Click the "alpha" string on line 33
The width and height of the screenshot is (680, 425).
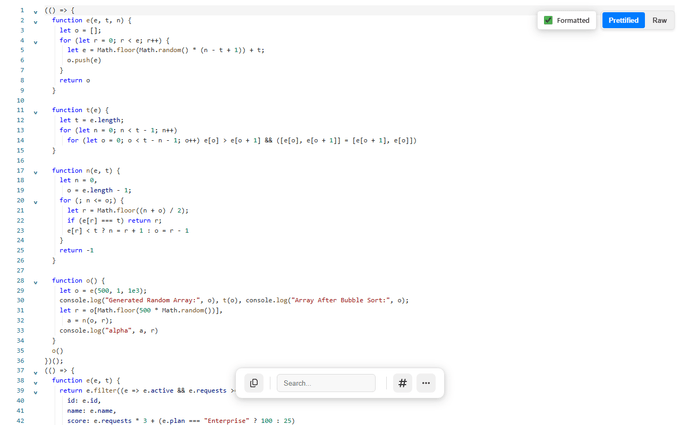click(x=119, y=330)
